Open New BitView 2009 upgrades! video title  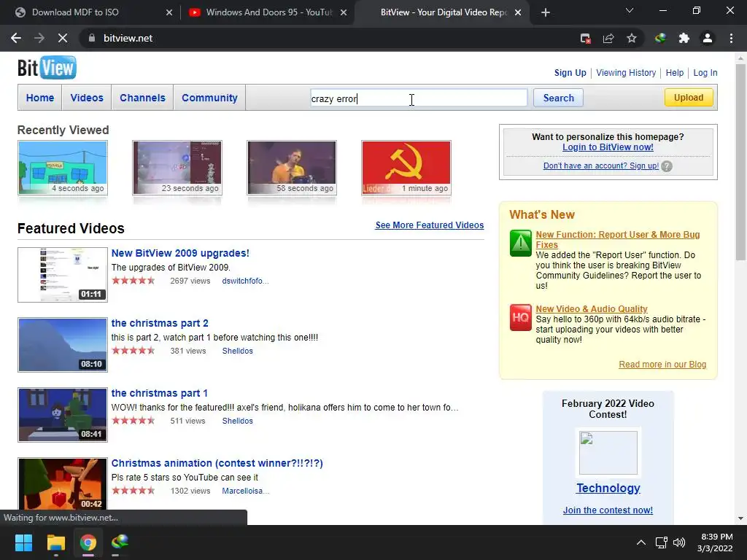click(x=180, y=253)
